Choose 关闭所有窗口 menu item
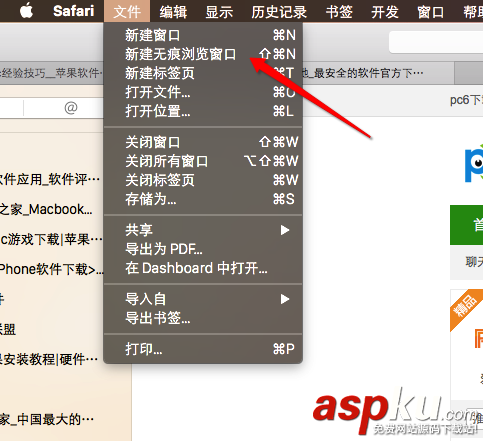The width and height of the screenshot is (483, 441). pos(203,161)
